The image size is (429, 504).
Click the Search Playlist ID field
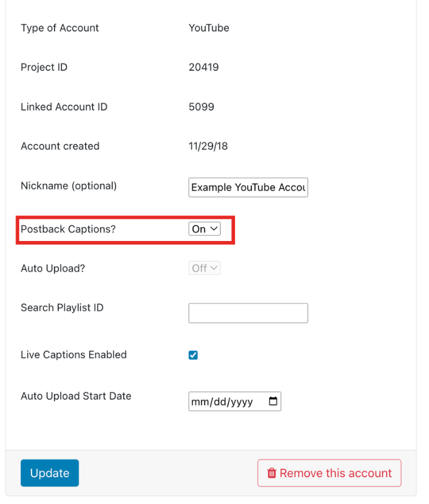click(x=248, y=313)
